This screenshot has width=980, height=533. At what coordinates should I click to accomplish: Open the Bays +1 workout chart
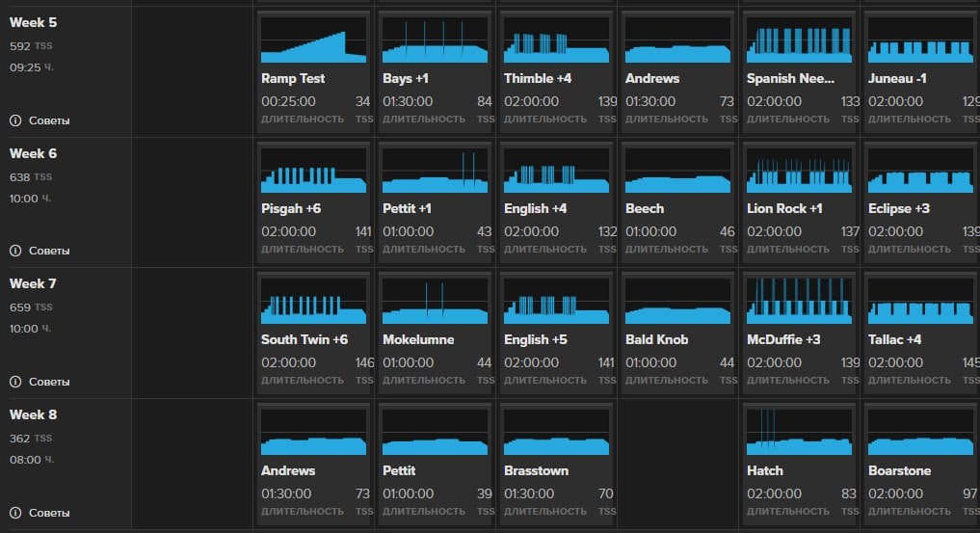pos(435,40)
